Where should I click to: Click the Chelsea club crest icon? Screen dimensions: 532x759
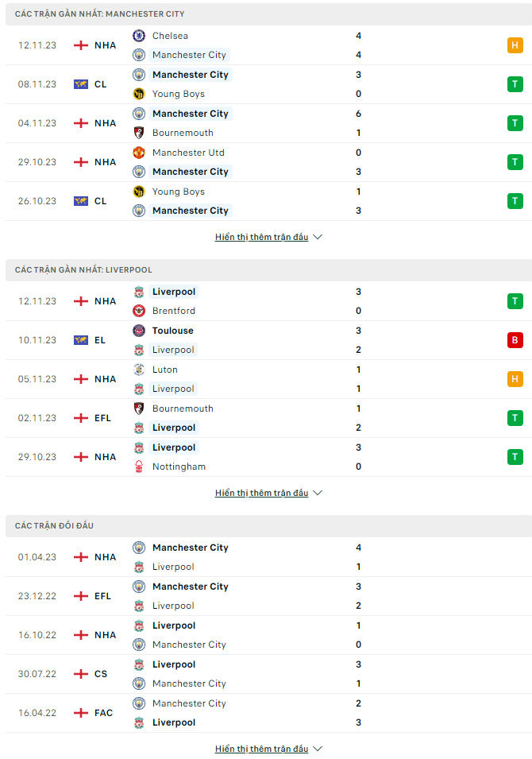(139, 36)
